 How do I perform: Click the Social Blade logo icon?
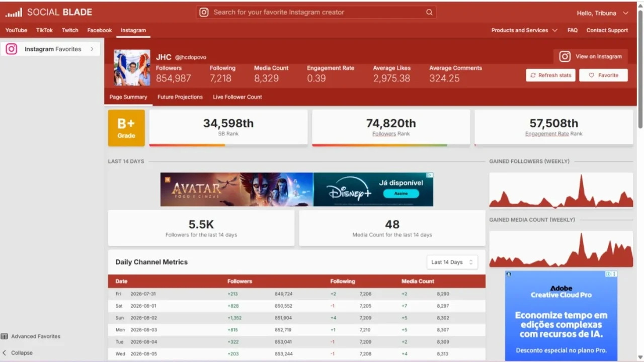point(14,13)
